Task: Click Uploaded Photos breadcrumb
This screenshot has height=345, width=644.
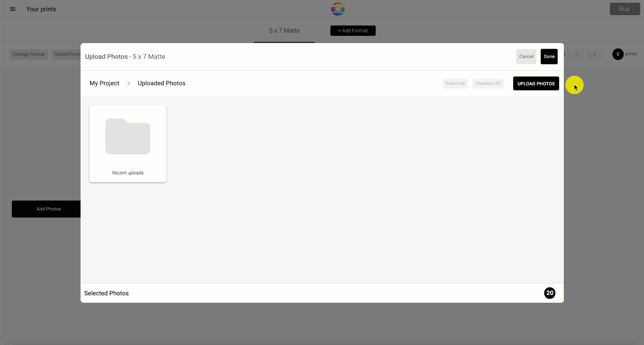Action: coord(161,83)
